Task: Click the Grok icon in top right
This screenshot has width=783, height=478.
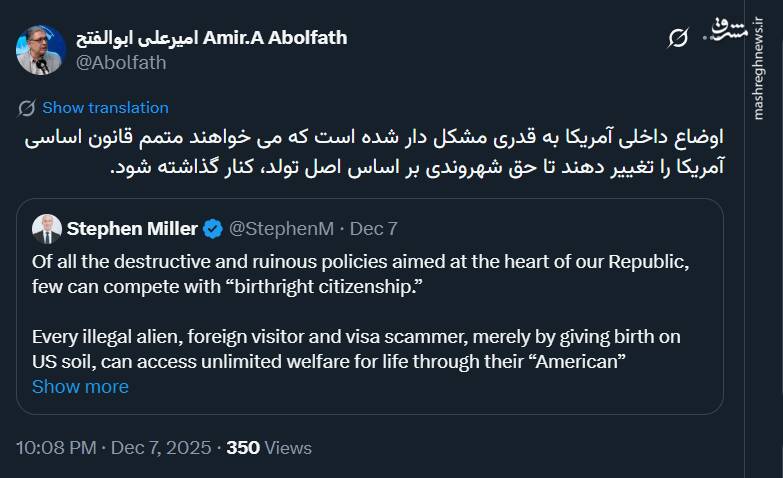Action: click(678, 38)
